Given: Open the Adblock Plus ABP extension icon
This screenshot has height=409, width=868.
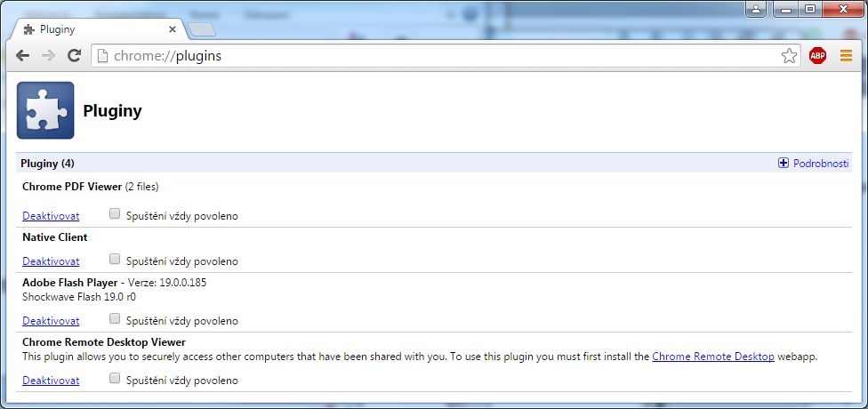Looking at the screenshot, I should [817, 55].
